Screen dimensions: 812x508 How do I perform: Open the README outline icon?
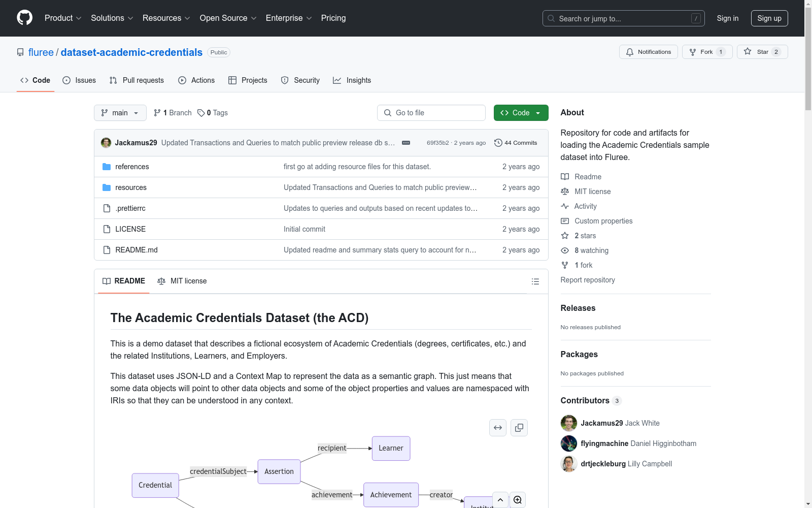tap(535, 281)
